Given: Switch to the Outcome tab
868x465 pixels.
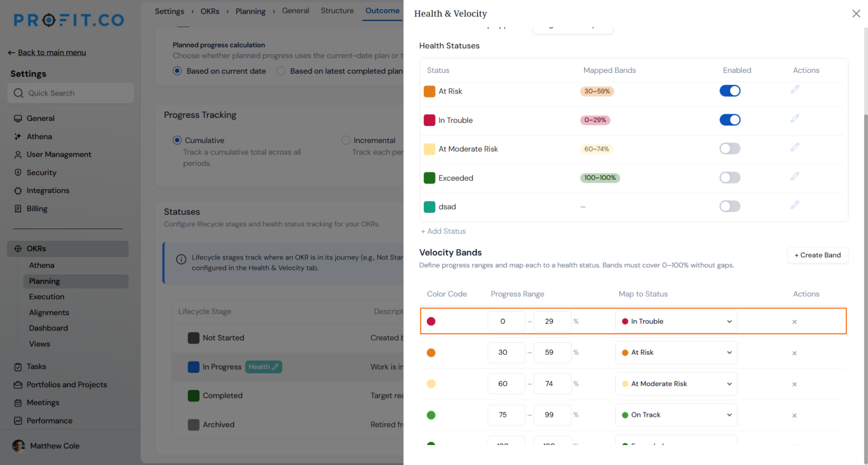Looking at the screenshot, I should (382, 10).
